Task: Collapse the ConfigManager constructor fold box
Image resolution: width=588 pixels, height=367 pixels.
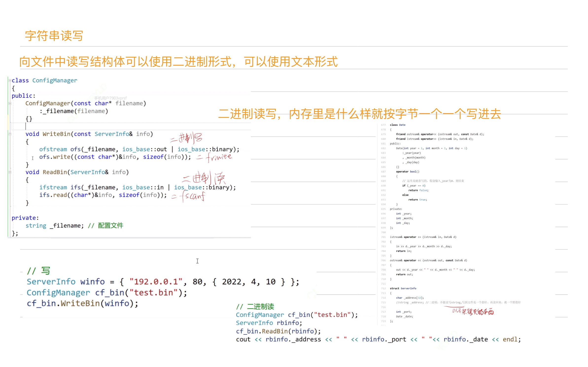Action: click(10, 103)
